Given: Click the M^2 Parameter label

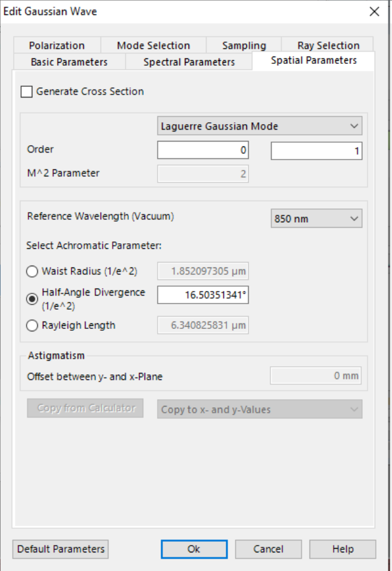Looking at the screenshot, I should 63,173.
